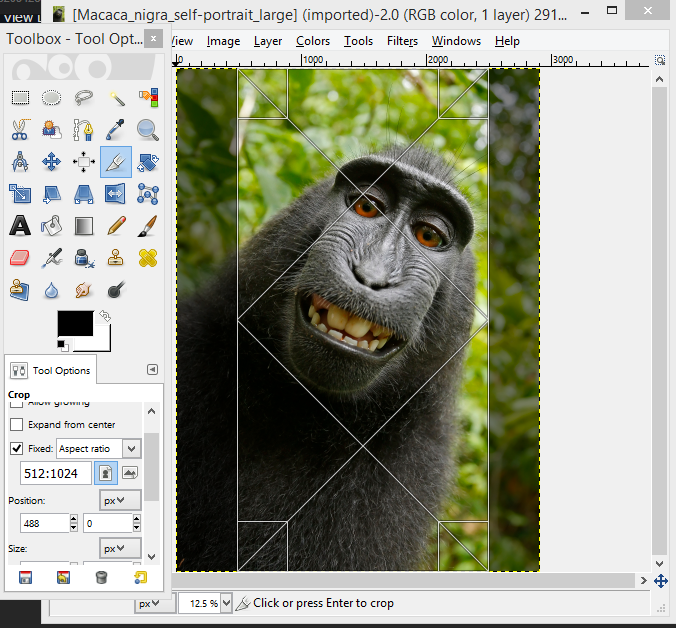Click the Position X field showing 488

point(44,523)
